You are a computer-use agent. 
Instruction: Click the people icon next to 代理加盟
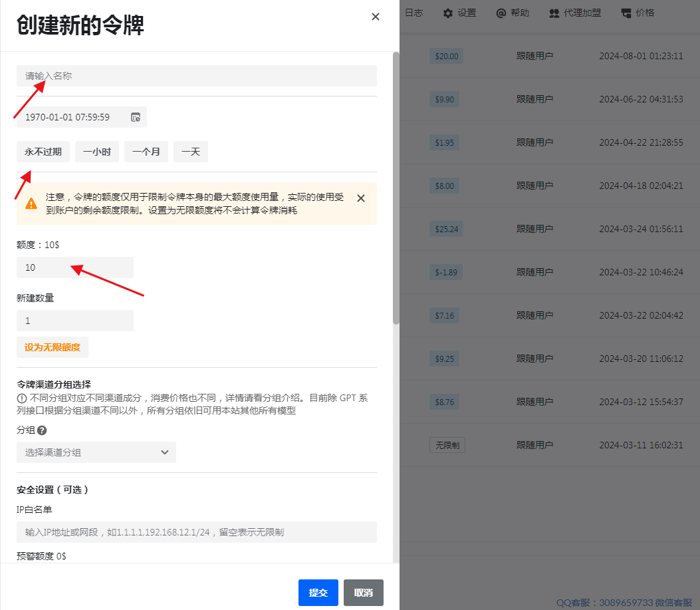point(554,13)
